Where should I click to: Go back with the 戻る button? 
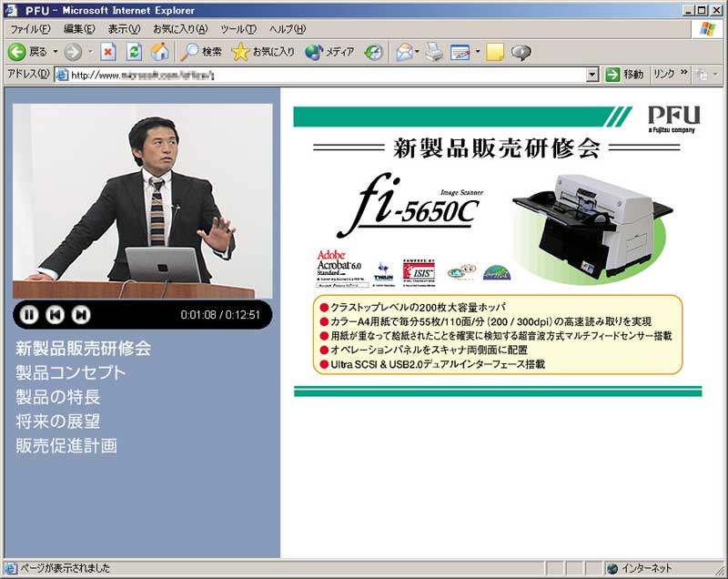27,52
